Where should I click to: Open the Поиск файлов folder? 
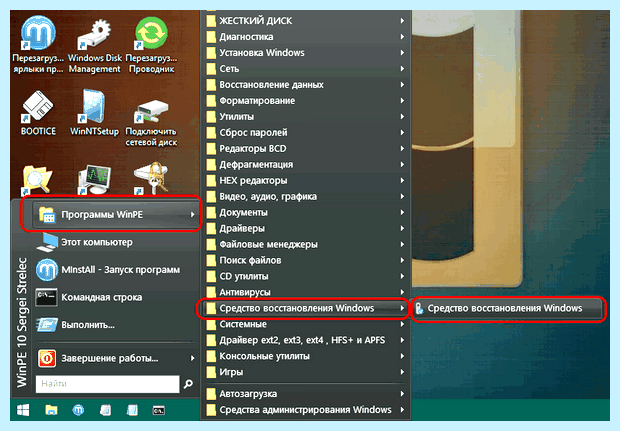(306, 260)
